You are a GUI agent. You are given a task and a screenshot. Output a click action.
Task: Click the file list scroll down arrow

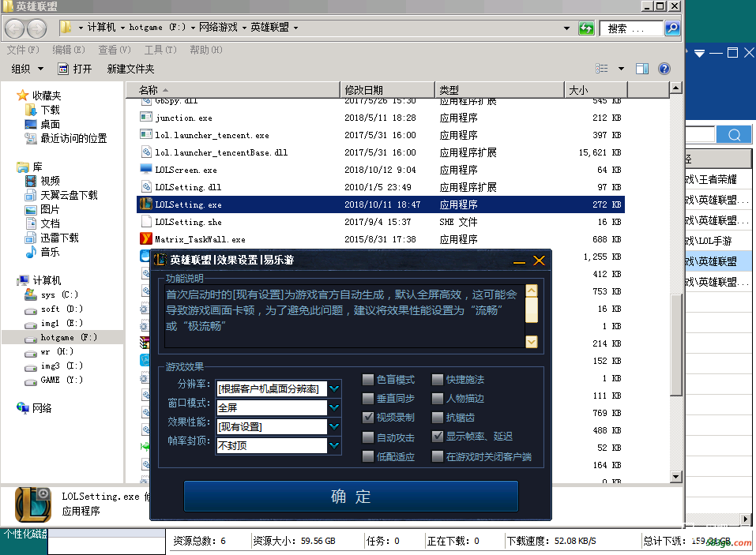(x=676, y=477)
